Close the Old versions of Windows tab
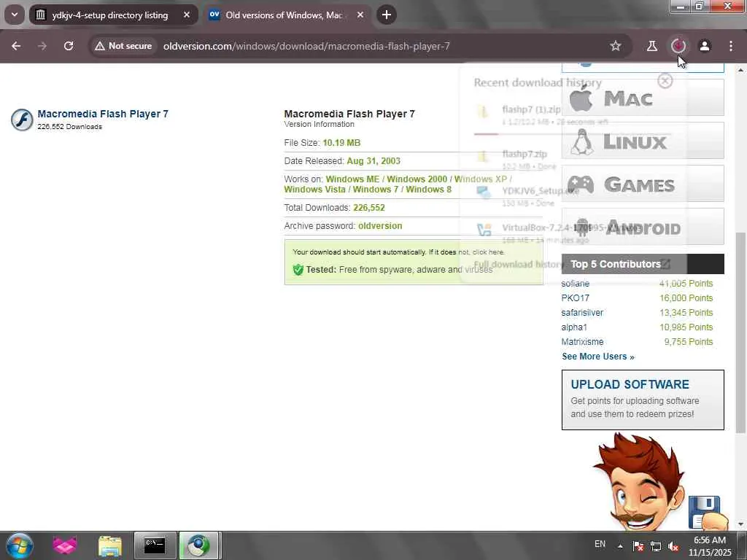747x560 pixels. [360, 15]
